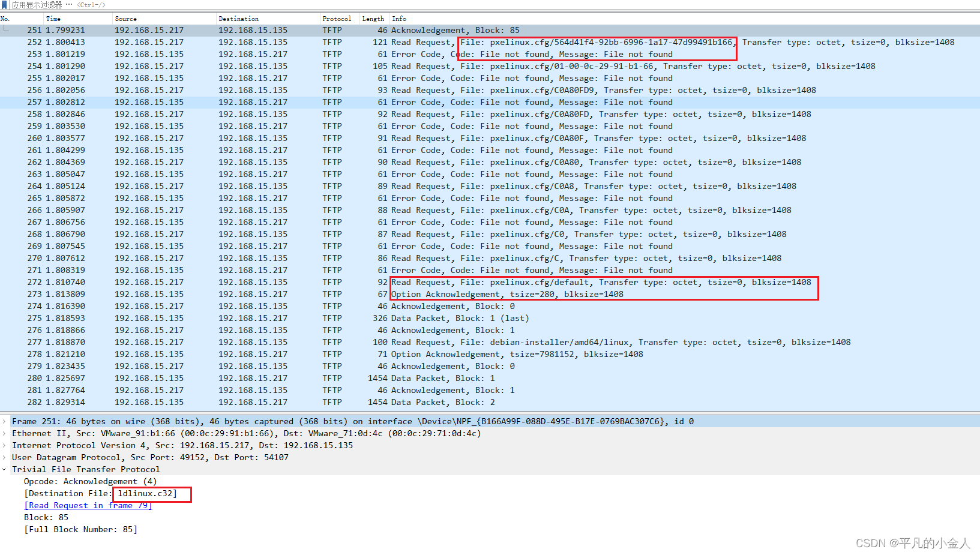Click destination 192.168.15.217 in packet 259
Viewport: 980px width, 555px height.
click(253, 126)
